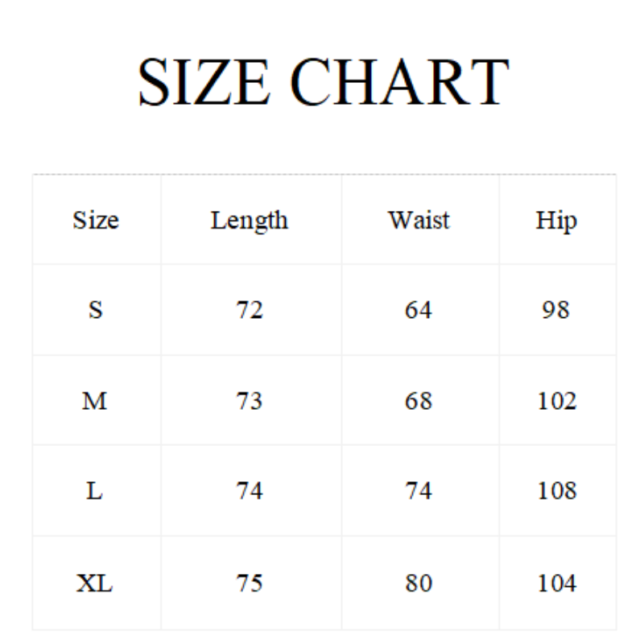Viewport: 644px width, 644px height.
Task: Select the S size row label
Action: pos(95,310)
